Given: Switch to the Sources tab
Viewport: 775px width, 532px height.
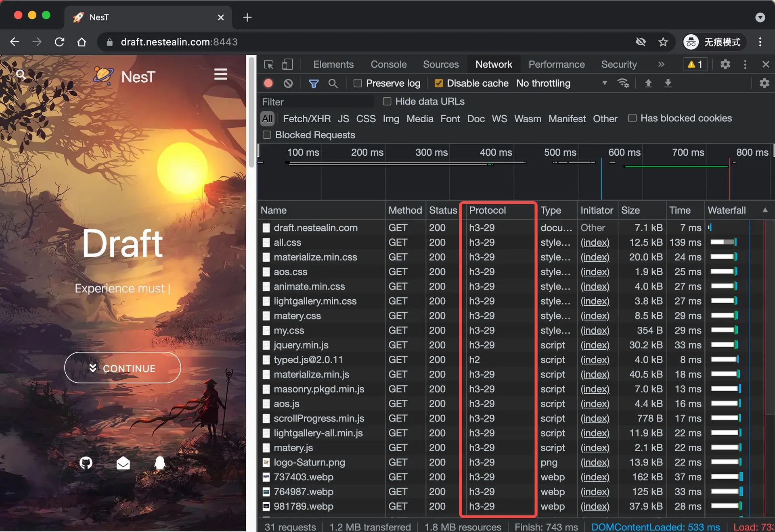Looking at the screenshot, I should click(x=441, y=65).
